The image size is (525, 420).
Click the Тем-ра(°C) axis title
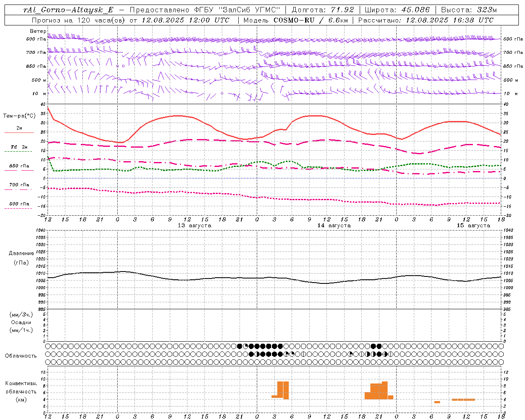(19, 116)
